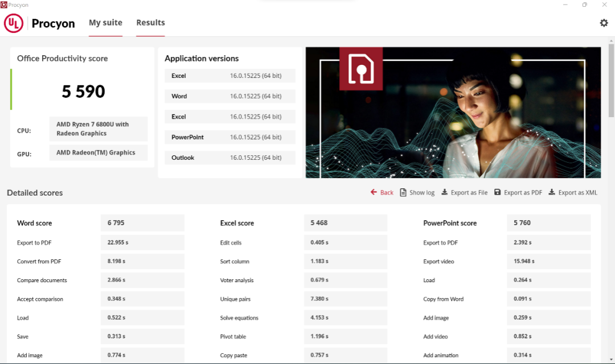Click the Excel score value 5 468
This screenshot has height=364, width=615.
point(346,223)
